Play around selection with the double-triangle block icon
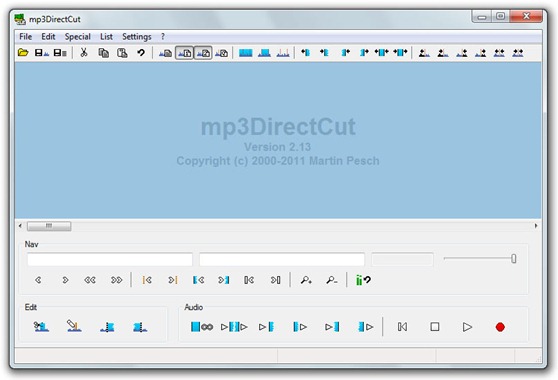The height and width of the screenshot is (380, 558). pyautogui.click(x=234, y=327)
